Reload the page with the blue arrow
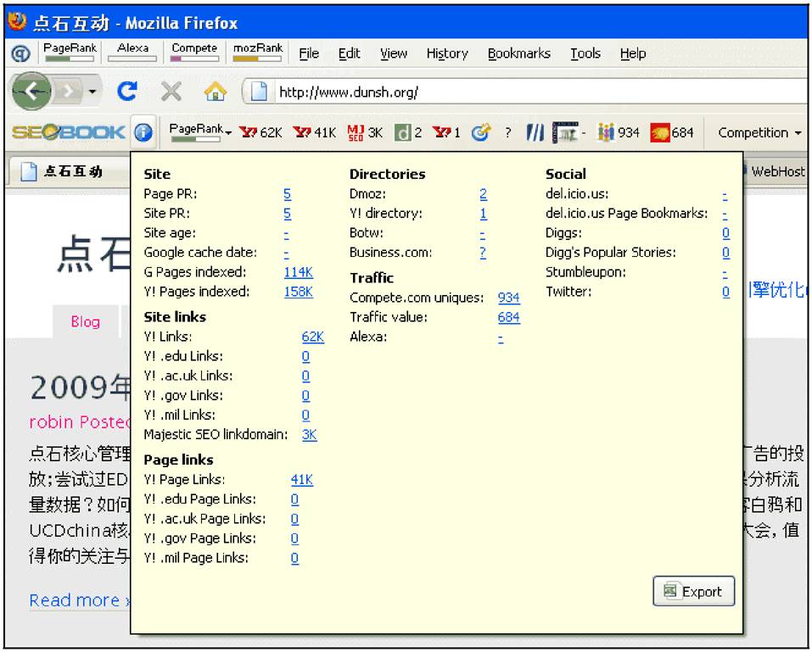Image resolution: width=812 pixels, height=652 pixels. (127, 92)
